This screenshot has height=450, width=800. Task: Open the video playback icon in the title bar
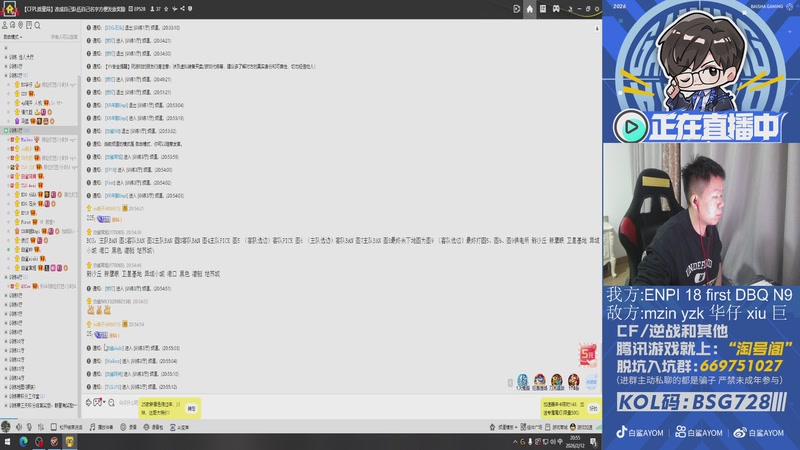coord(516,9)
